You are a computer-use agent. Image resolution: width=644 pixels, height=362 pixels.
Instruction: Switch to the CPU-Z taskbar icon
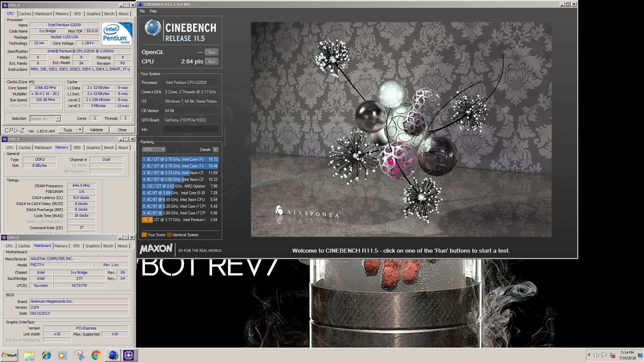pyautogui.click(x=129, y=355)
